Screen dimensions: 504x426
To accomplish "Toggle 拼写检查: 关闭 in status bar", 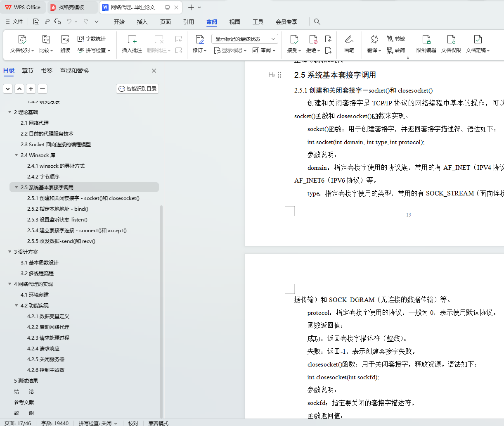I will 98,423.
